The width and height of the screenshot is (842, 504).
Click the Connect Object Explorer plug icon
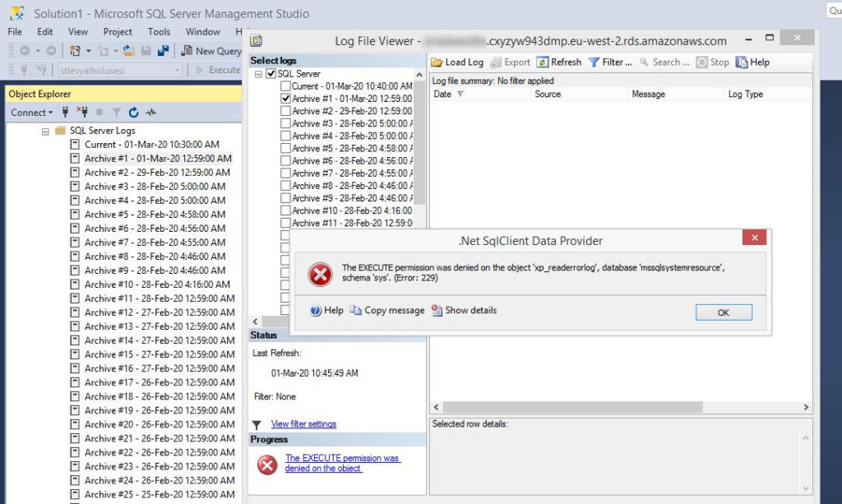click(x=65, y=112)
